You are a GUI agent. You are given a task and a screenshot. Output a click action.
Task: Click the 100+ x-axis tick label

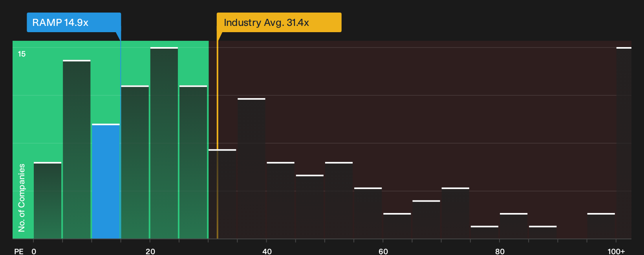click(616, 251)
